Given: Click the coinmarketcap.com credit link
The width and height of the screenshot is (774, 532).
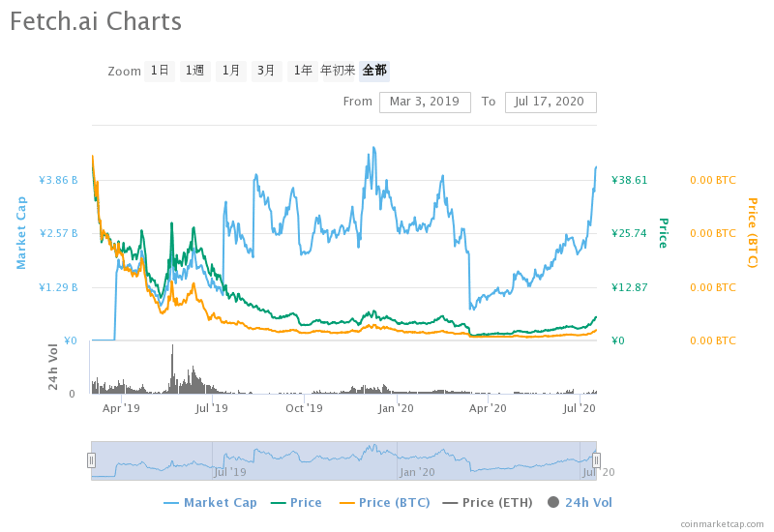Looking at the screenshot, I should [722, 524].
